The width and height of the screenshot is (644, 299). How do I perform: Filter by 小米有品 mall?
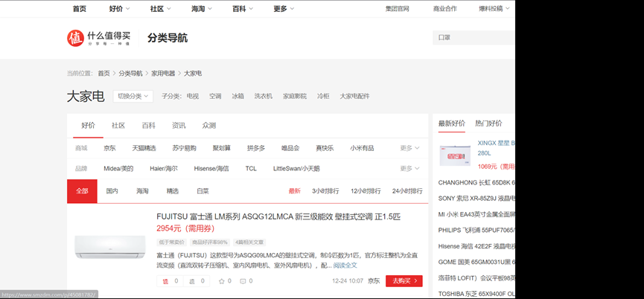point(362,148)
